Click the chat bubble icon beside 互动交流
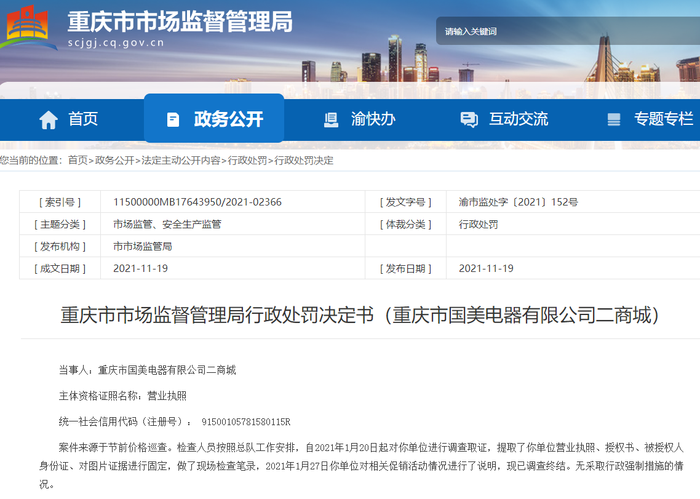 pos(469,120)
